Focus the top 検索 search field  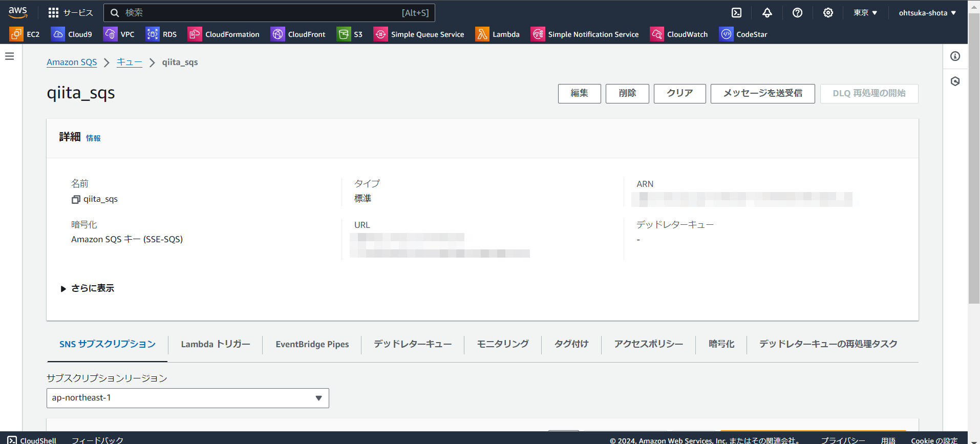(269, 13)
